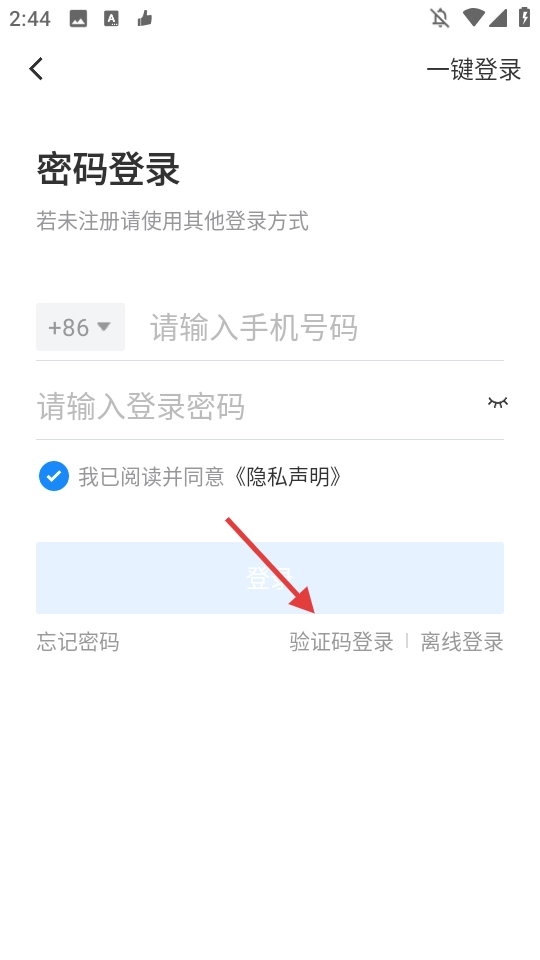
Task: Tap the Wi-Fi status icon
Action: [x=473, y=18]
